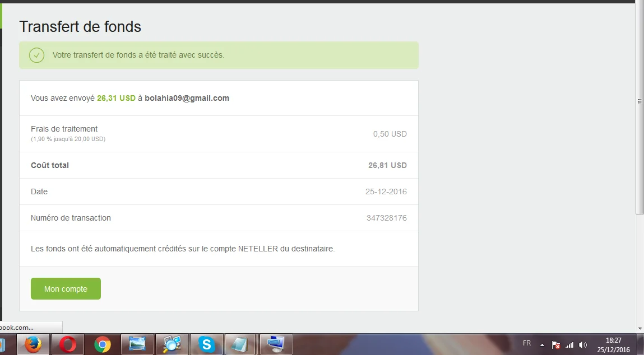Open the FR language selector
Image resolution: width=644 pixels, height=355 pixels.
point(527,343)
